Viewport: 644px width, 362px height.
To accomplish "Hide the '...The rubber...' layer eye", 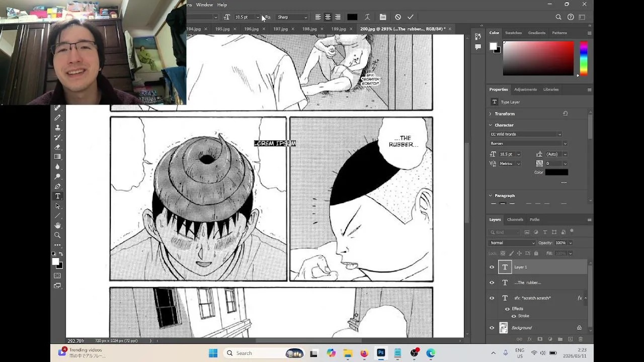I will (492, 283).
